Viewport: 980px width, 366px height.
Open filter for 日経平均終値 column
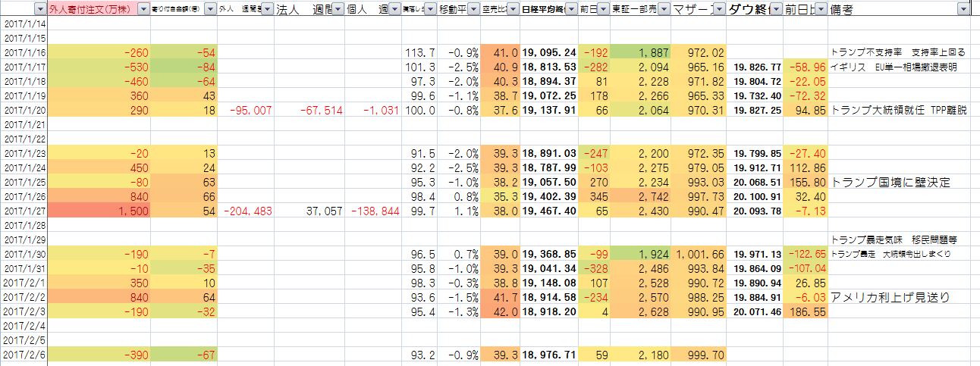[x=570, y=9]
